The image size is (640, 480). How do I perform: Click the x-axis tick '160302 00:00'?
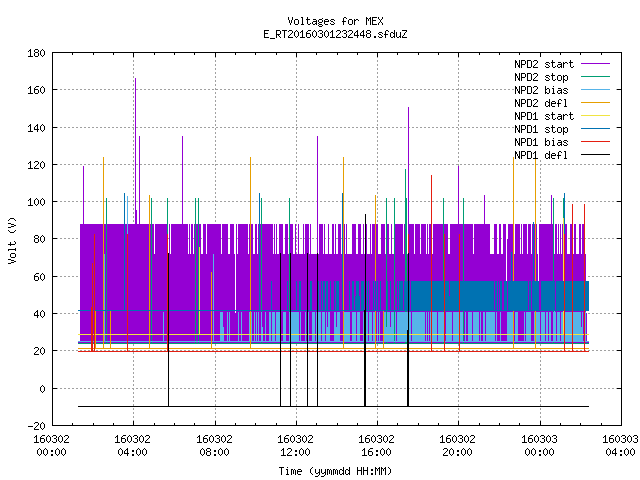tap(51, 445)
